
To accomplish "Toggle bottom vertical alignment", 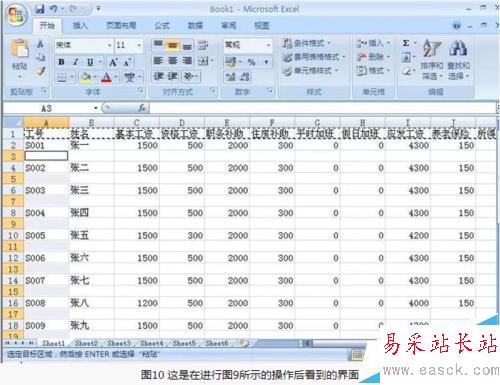I will [187, 45].
